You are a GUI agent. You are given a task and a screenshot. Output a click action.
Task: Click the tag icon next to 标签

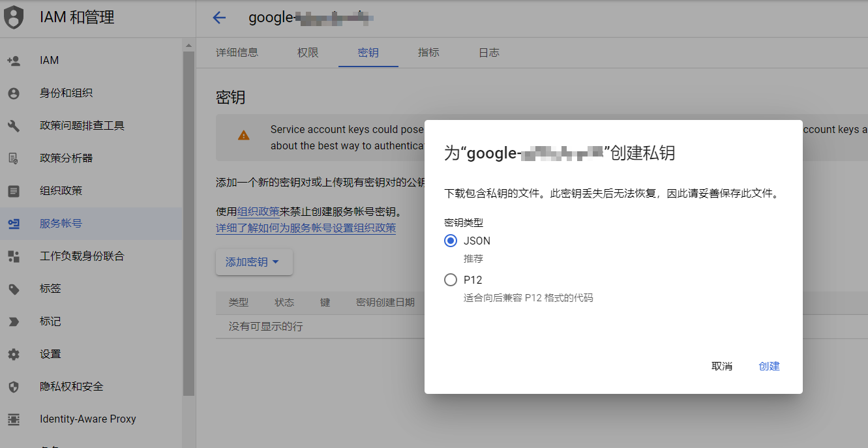click(14, 289)
